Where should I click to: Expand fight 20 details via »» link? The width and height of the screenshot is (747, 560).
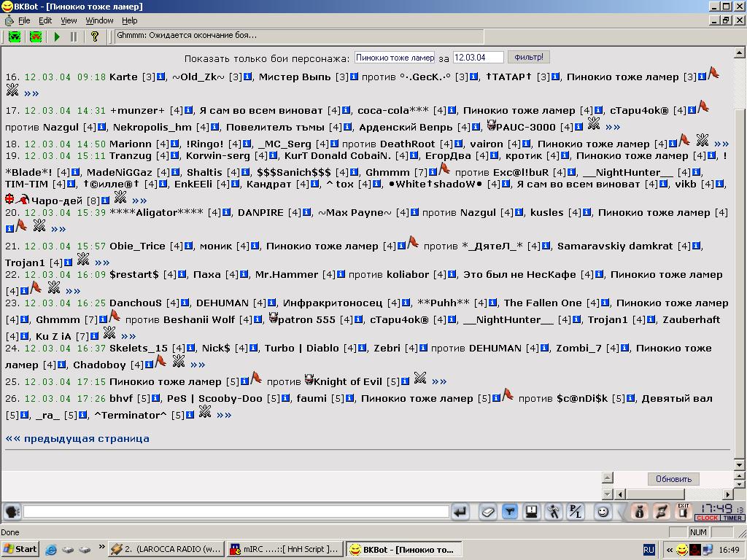(x=58, y=229)
